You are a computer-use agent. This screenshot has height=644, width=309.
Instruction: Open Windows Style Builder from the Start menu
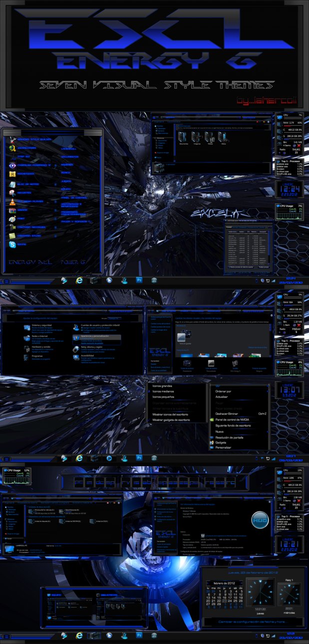click(x=30, y=140)
